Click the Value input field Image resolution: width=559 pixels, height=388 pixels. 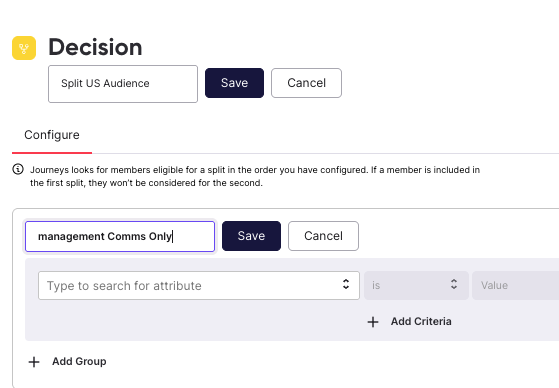click(516, 286)
